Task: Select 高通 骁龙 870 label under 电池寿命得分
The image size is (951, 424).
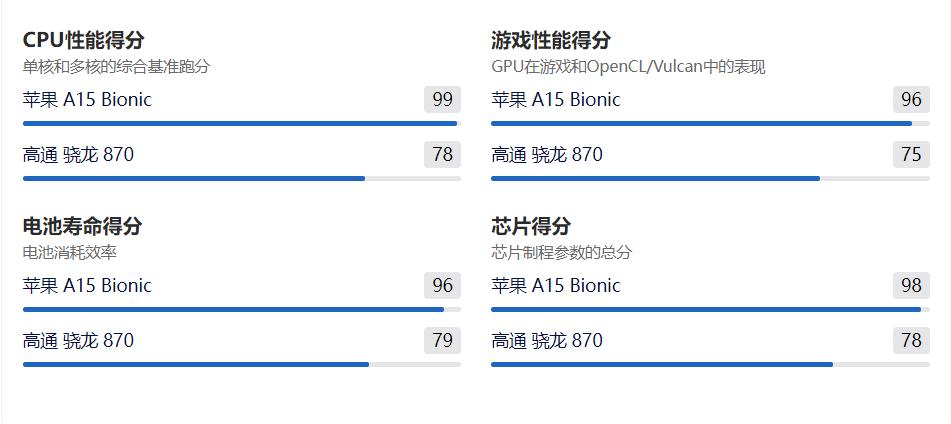Action: click(x=78, y=340)
